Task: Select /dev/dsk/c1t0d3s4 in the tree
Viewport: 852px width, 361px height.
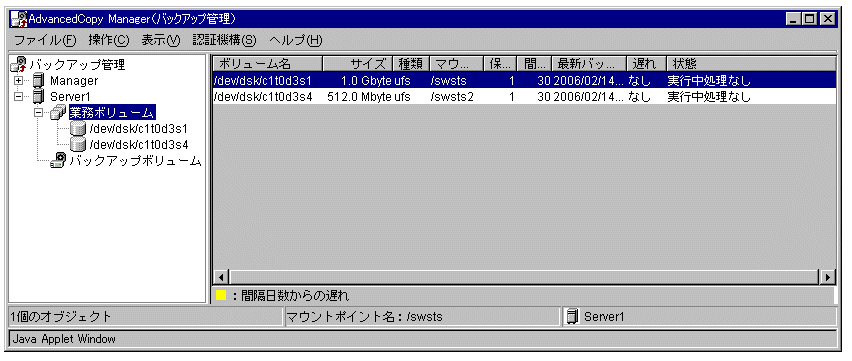Action: click(x=139, y=145)
